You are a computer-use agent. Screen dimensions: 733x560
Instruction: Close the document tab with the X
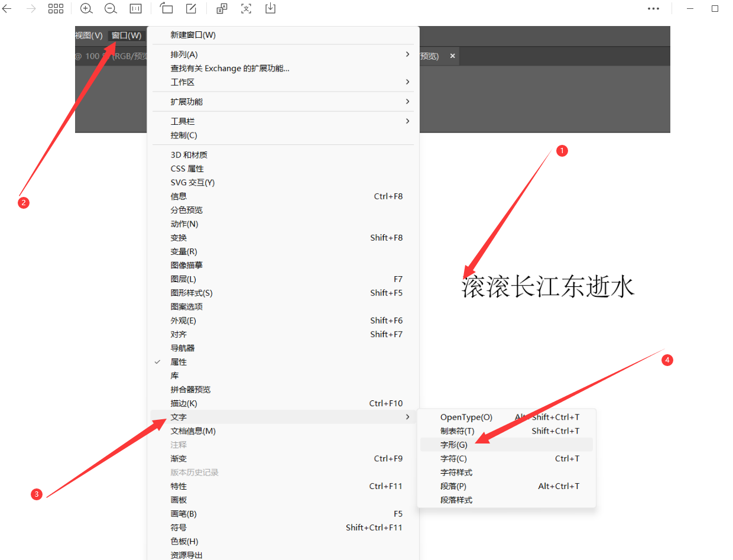[x=453, y=56]
